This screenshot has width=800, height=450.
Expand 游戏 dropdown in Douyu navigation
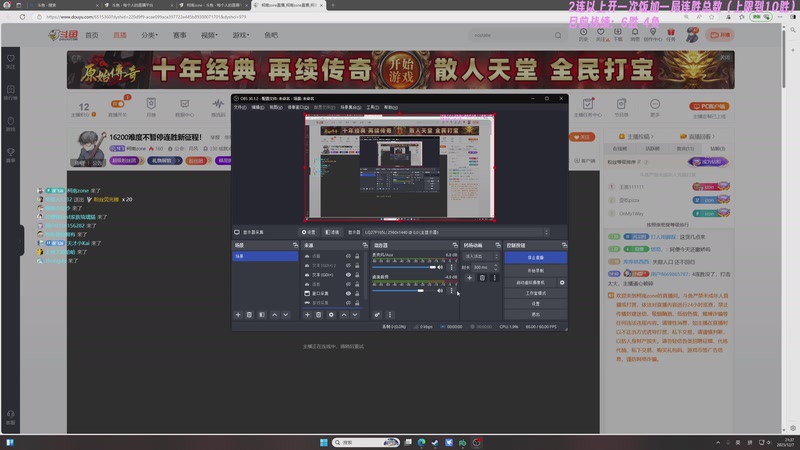241,35
